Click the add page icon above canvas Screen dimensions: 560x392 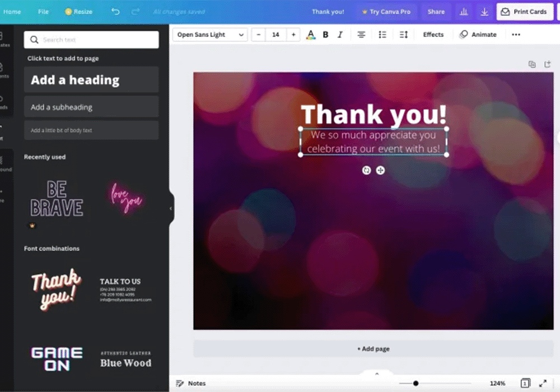click(x=548, y=64)
